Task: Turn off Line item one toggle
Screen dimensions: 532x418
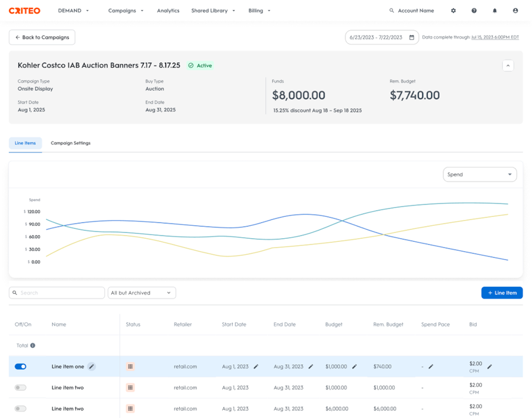Action: click(20, 367)
